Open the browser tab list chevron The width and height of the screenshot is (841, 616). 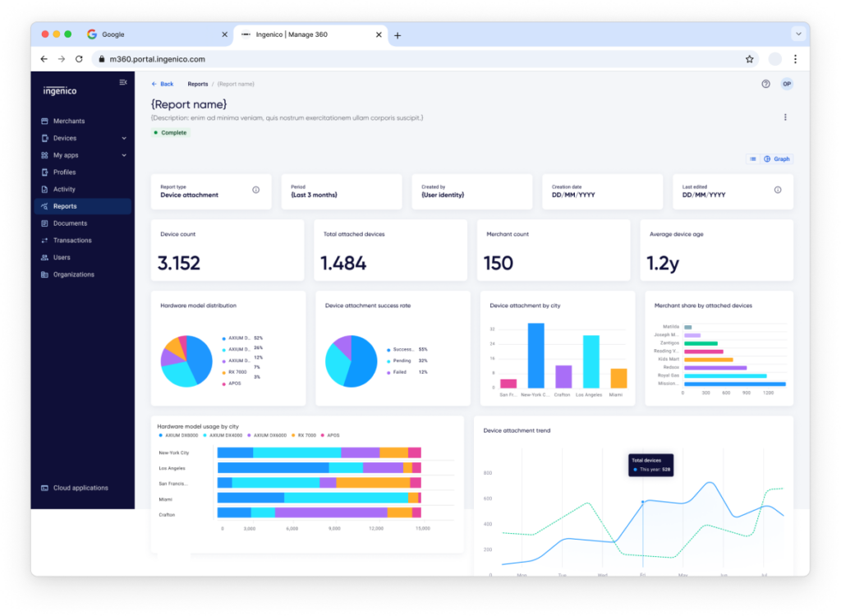pos(797,34)
